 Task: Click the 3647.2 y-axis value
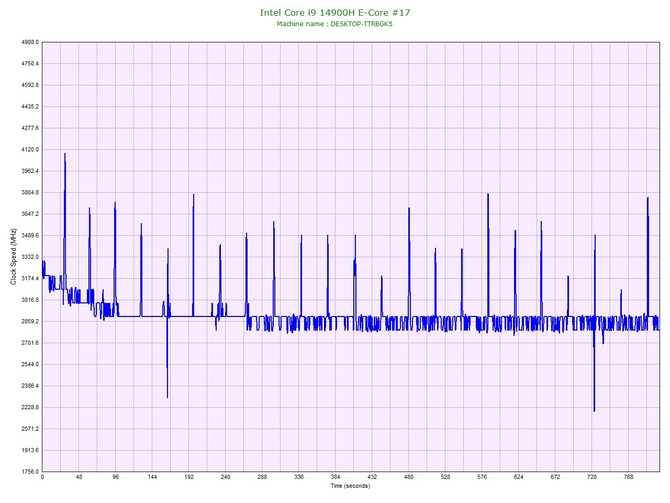[30, 214]
